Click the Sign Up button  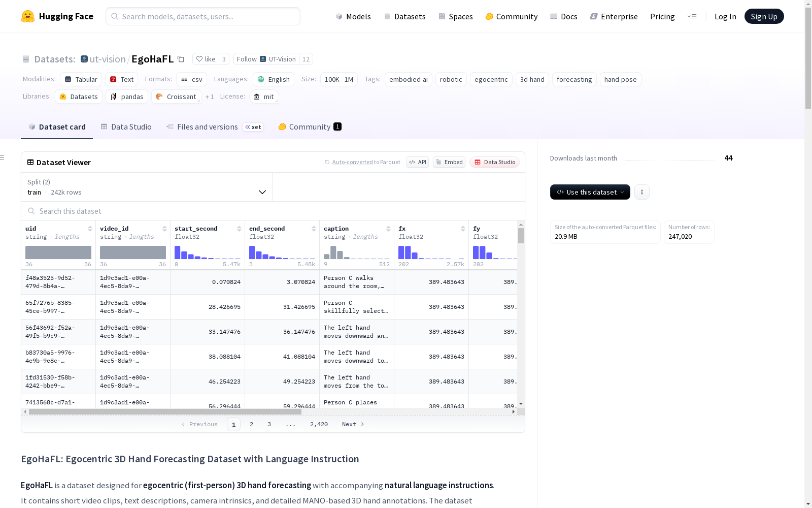[x=764, y=16]
